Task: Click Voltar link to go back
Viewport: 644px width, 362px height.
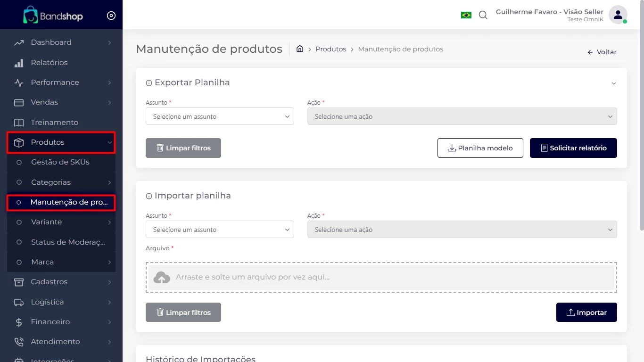Action: (x=602, y=52)
